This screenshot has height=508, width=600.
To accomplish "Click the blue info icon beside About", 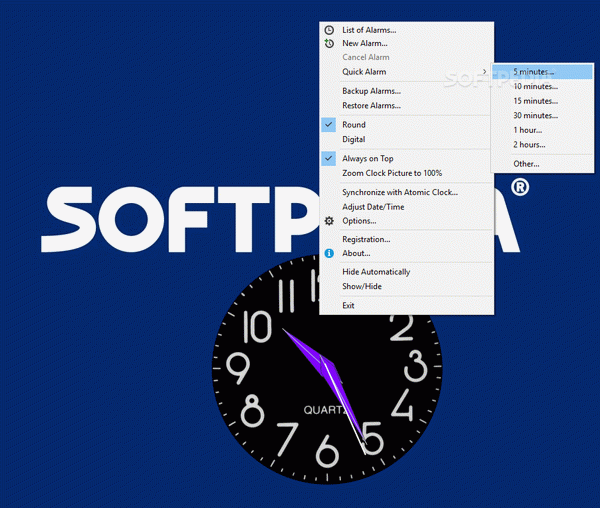I will click(x=329, y=253).
